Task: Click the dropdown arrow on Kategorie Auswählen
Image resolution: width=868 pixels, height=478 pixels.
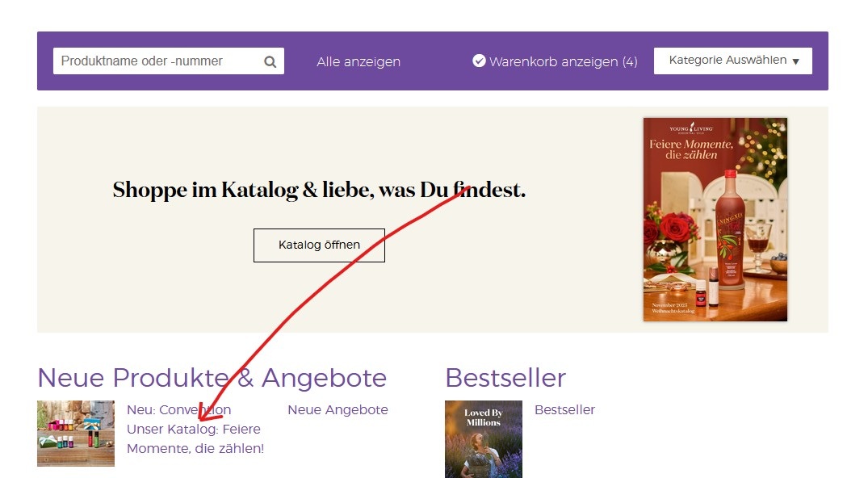Action: point(795,61)
